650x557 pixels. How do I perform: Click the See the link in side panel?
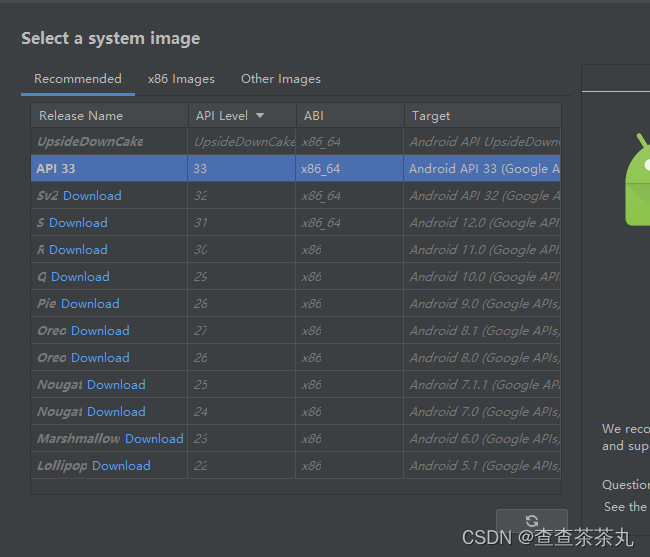pyautogui.click(x=626, y=506)
